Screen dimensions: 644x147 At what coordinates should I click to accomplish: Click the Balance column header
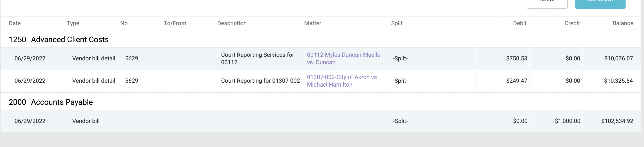tap(622, 23)
